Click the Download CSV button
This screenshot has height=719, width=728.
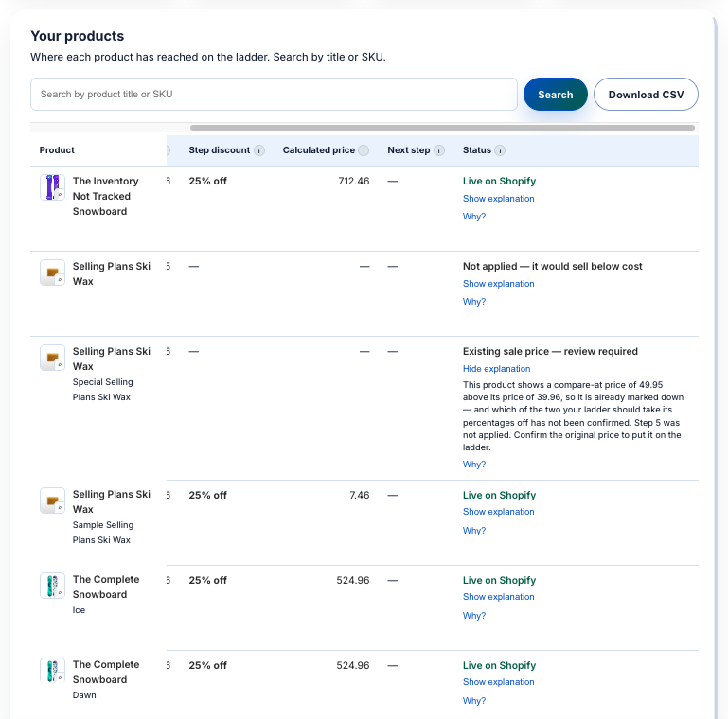tap(646, 95)
